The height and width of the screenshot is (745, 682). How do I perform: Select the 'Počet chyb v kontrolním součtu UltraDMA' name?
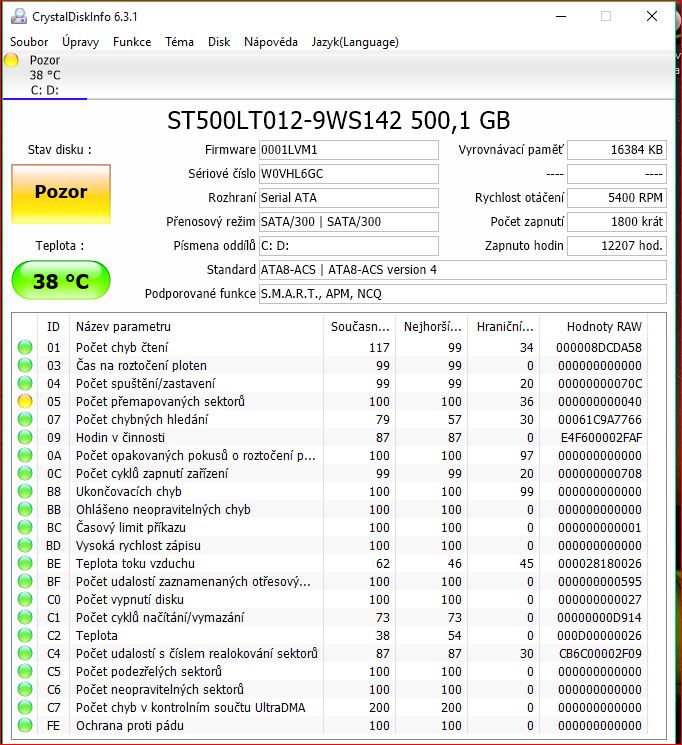tap(191, 708)
